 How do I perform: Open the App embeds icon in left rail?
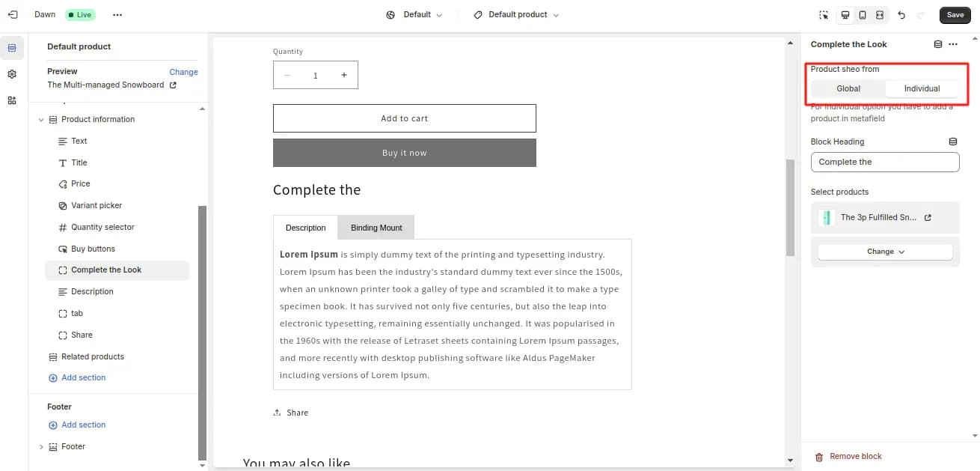coord(12,100)
